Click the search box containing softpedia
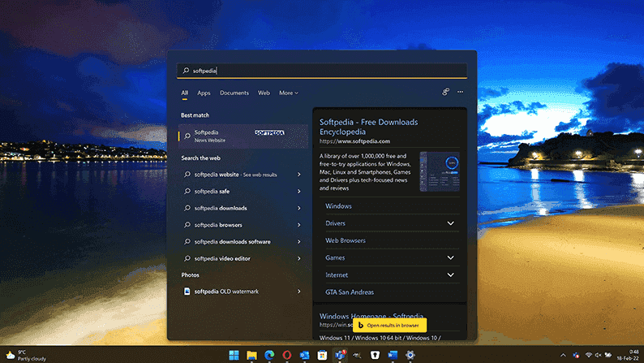 pyautogui.click(x=321, y=71)
